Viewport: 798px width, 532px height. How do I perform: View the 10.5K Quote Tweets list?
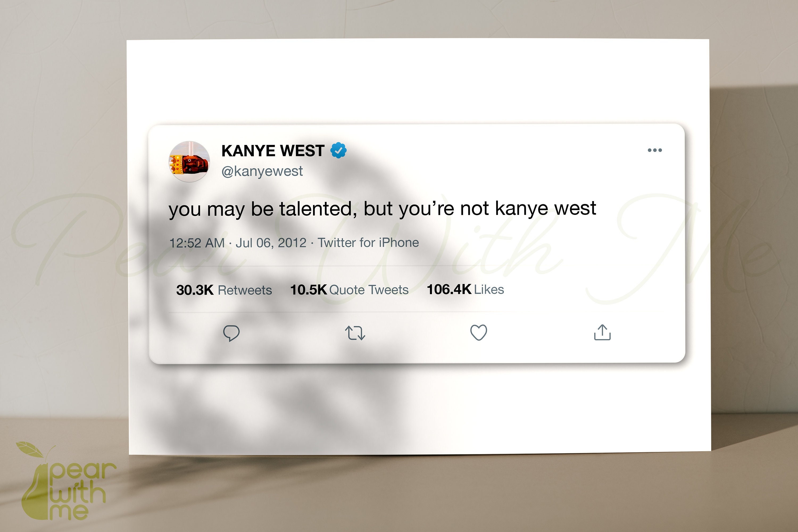coord(349,290)
